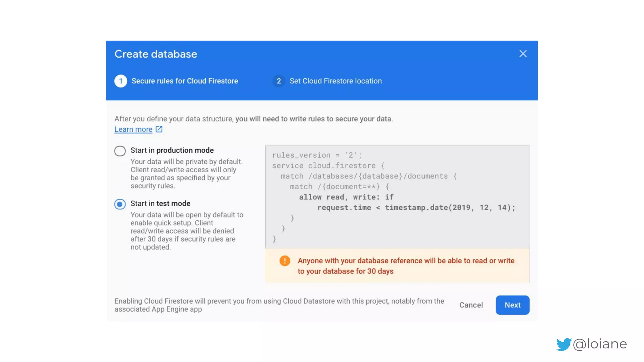
Task: Click the Create database dialog title
Action: [x=156, y=54]
